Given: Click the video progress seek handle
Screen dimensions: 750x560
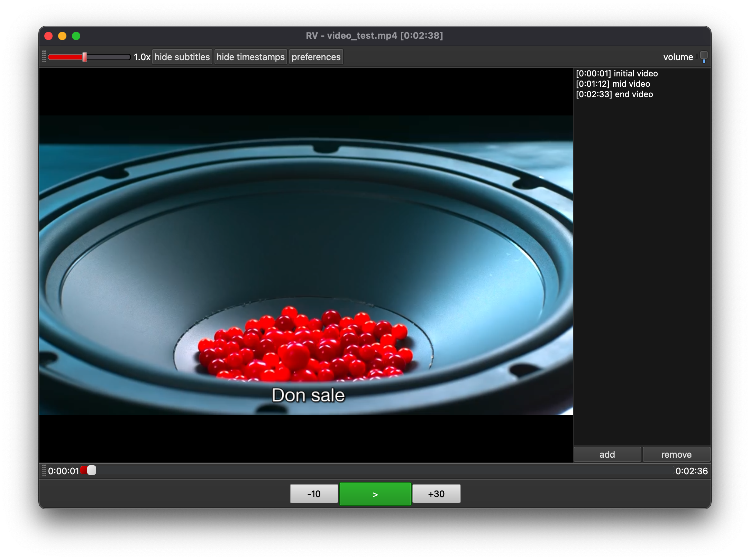Looking at the screenshot, I should (x=92, y=470).
